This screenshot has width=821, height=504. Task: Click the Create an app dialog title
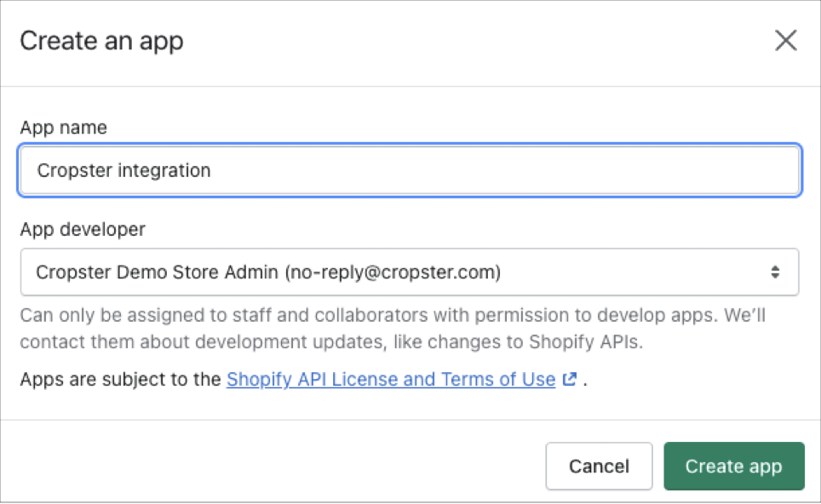(101, 41)
